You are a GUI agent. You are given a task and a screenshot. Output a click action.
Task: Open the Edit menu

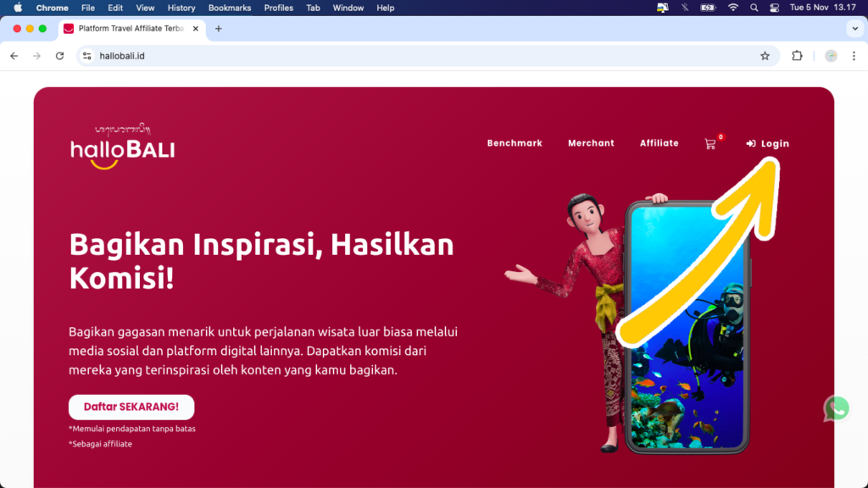click(115, 8)
